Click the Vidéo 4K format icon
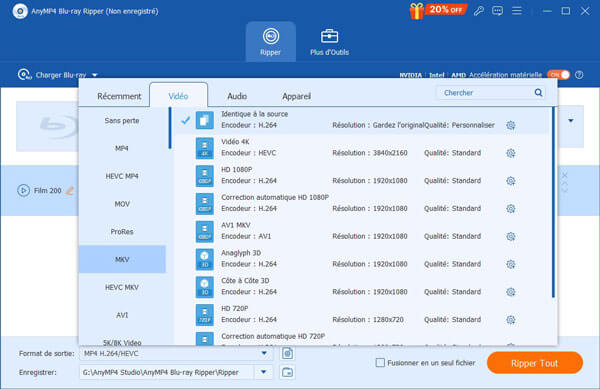The width and height of the screenshot is (600, 389). (205, 148)
